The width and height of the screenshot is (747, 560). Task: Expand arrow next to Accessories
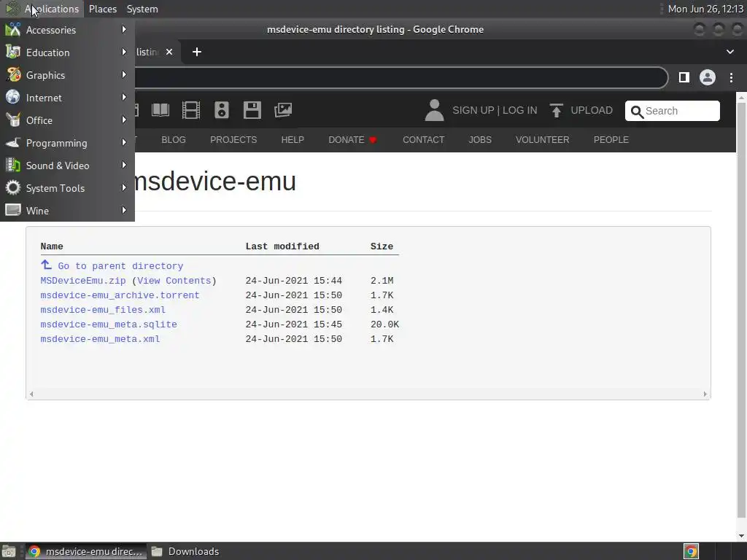coord(124,29)
